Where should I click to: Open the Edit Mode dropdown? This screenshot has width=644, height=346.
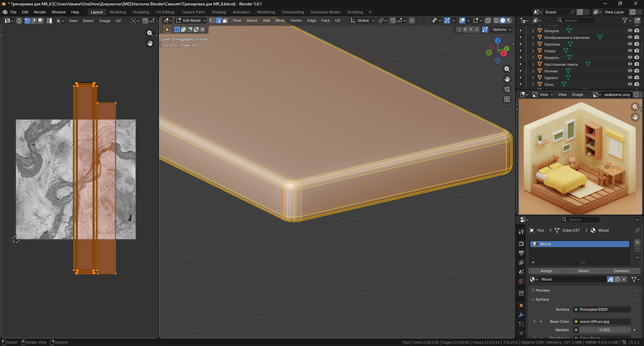coord(191,21)
